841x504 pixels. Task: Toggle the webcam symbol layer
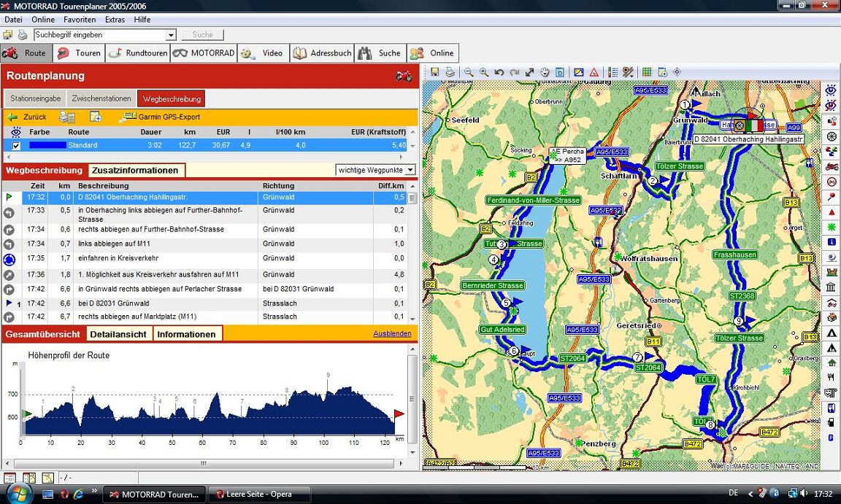831,257
